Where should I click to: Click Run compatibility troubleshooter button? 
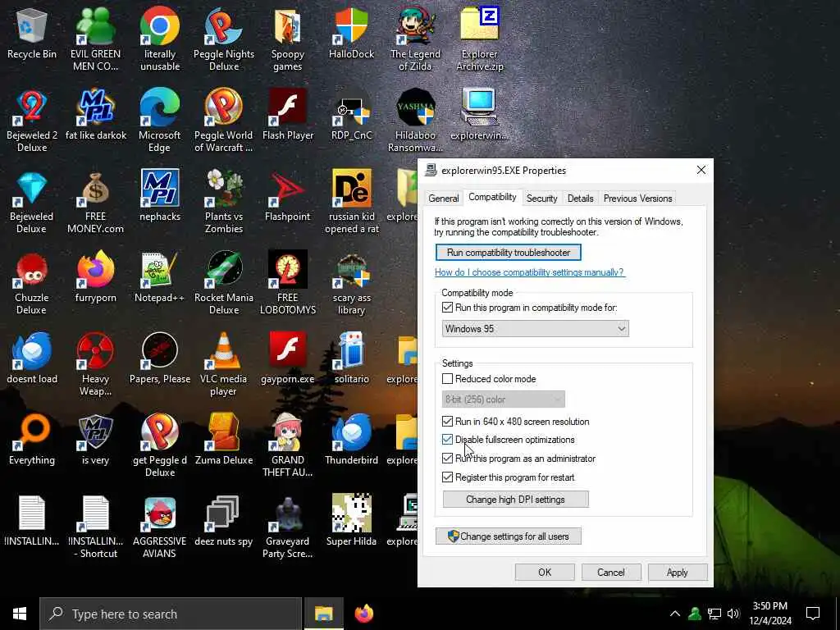509,253
